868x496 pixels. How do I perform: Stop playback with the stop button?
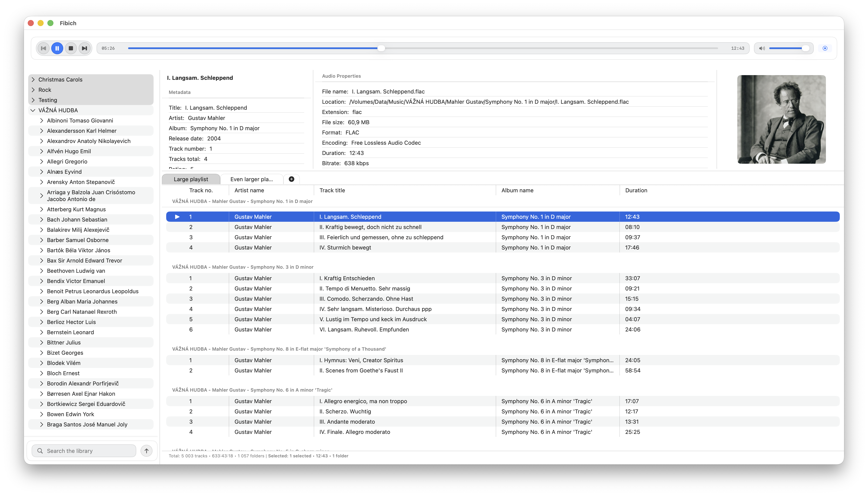click(x=71, y=48)
